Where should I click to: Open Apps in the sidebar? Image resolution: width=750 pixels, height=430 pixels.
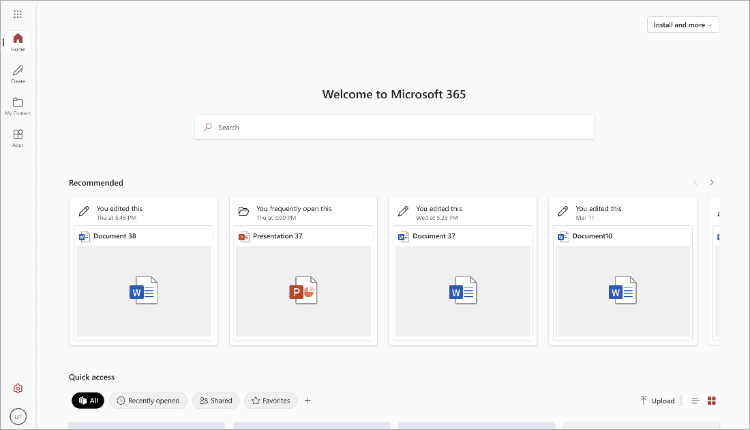18,138
